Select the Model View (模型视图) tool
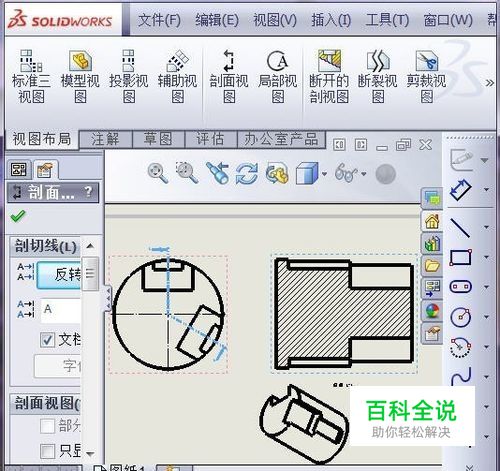The width and height of the screenshot is (500, 471). tap(80, 76)
